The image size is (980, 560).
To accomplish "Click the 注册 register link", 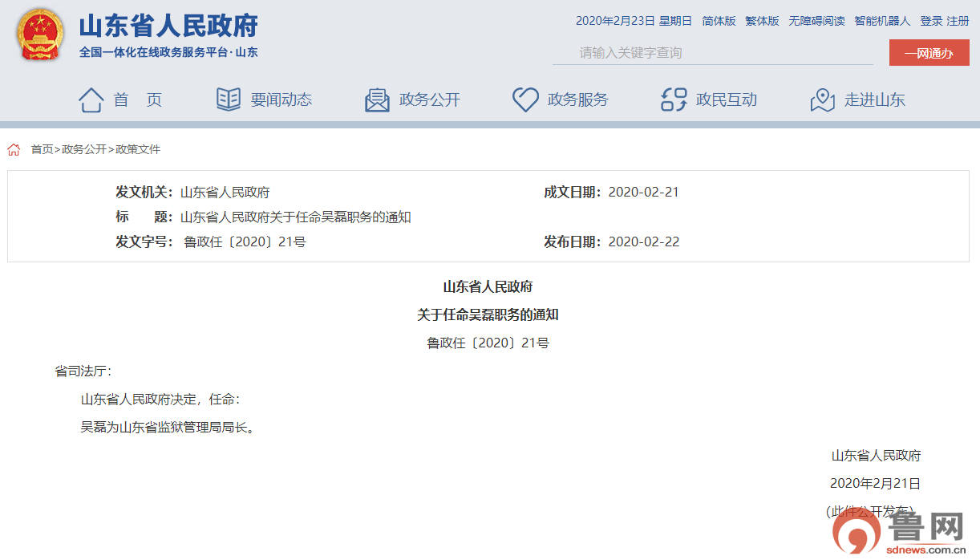I will [958, 21].
